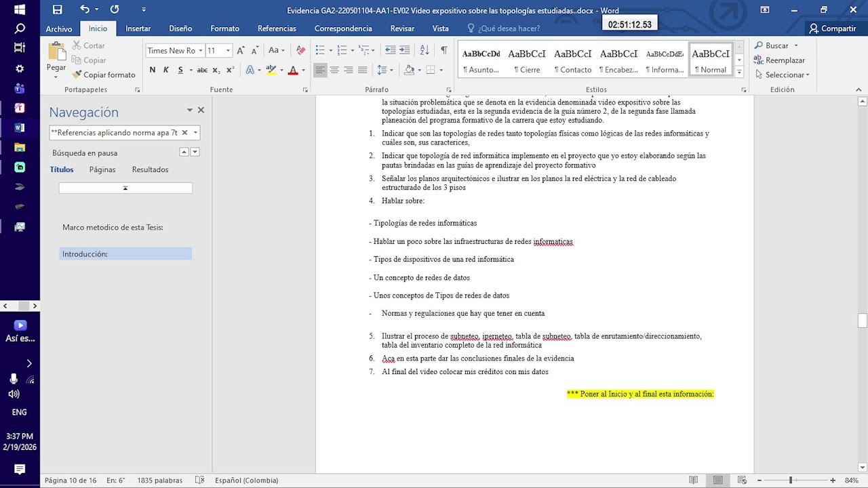Increase font size with large A
868x488 pixels.
click(x=241, y=50)
